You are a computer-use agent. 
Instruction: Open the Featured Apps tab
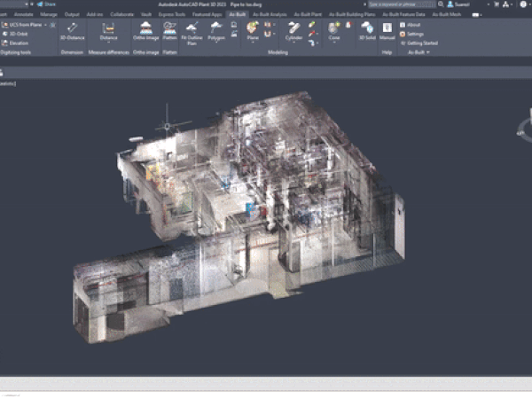coord(207,14)
